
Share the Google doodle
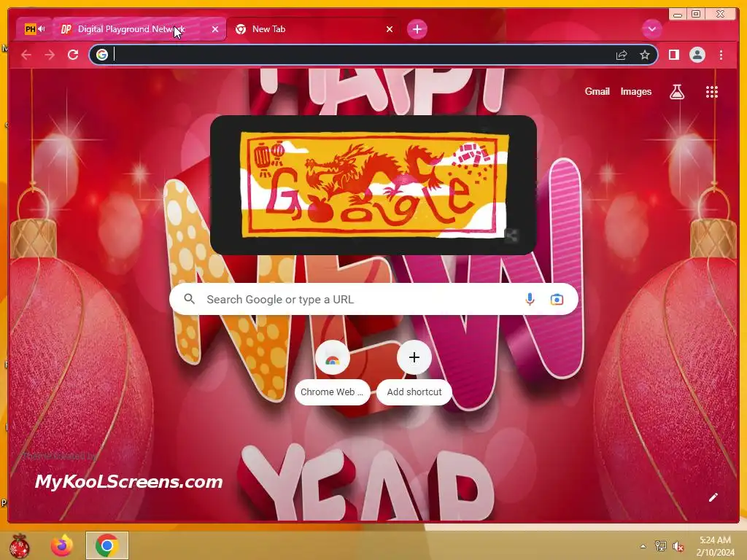(x=511, y=236)
